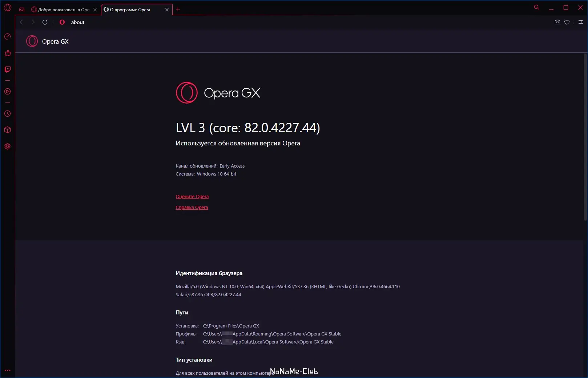Click the vertical page scrollbar
588x378 pixels.
pyautogui.click(x=585, y=137)
